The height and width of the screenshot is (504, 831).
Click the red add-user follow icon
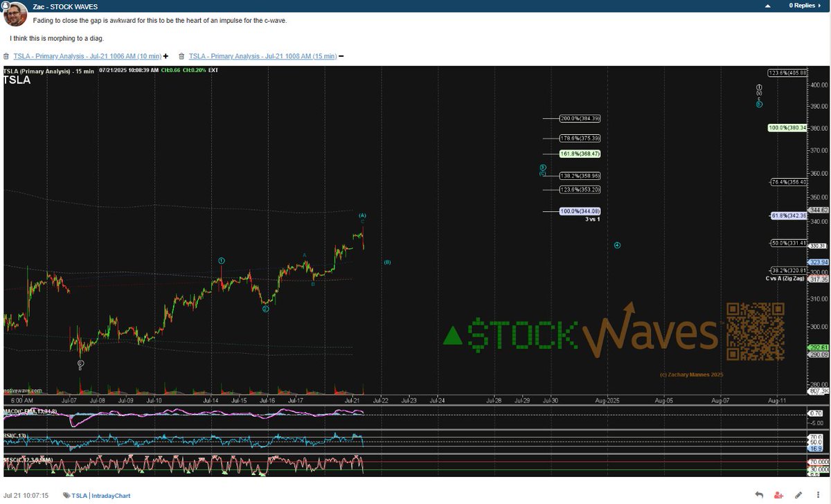pos(779,495)
